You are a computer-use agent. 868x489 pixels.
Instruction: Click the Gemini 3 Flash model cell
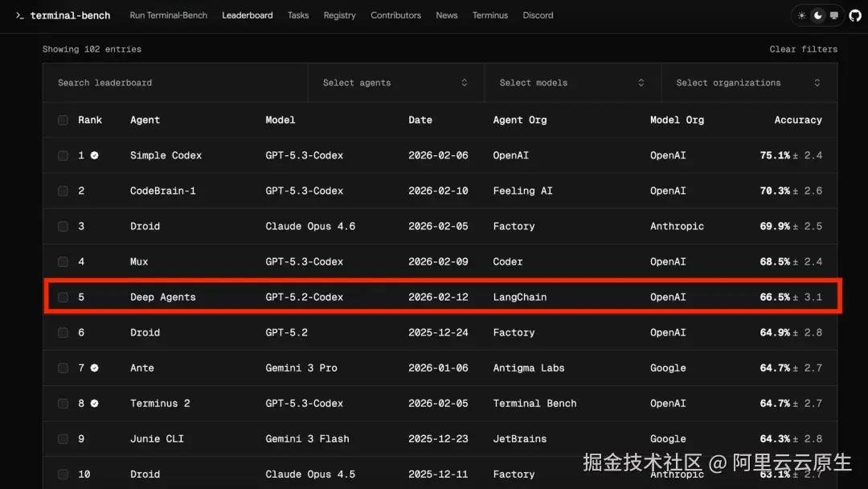(x=307, y=439)
